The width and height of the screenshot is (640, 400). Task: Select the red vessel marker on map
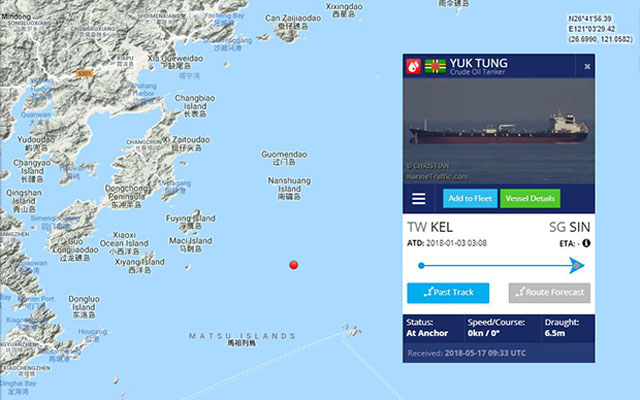pyautogui.click(x=293, y=265)
